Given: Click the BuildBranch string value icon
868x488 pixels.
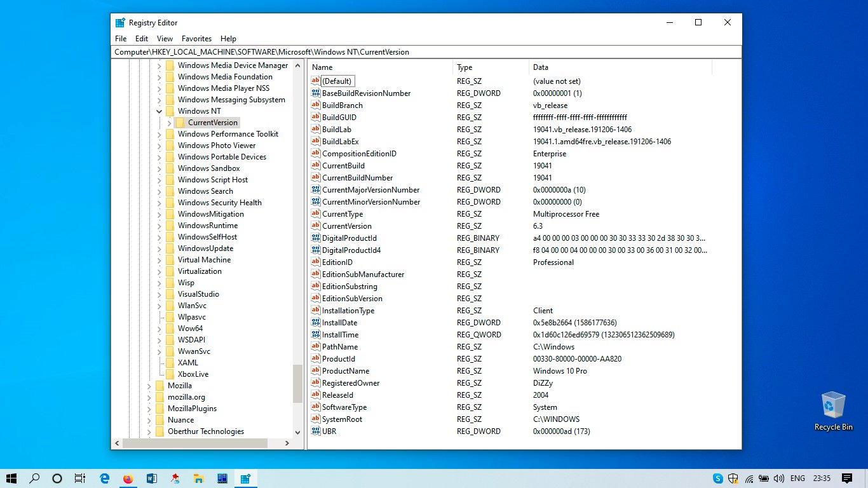Looking at the screenshot, I should point(316,105).
